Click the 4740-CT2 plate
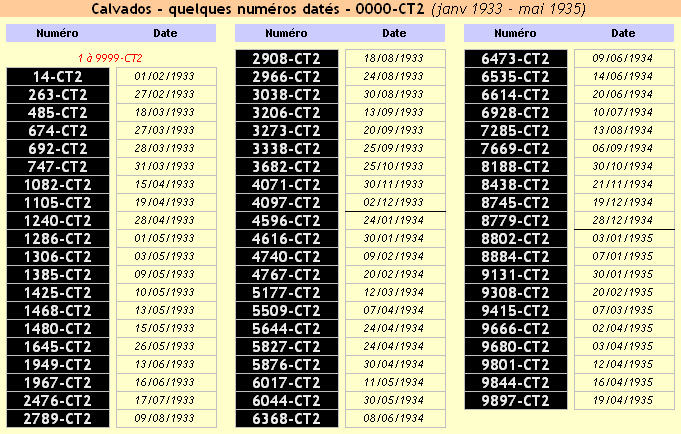The height and width of the screenshot is (434, 681). pos(287,257)
